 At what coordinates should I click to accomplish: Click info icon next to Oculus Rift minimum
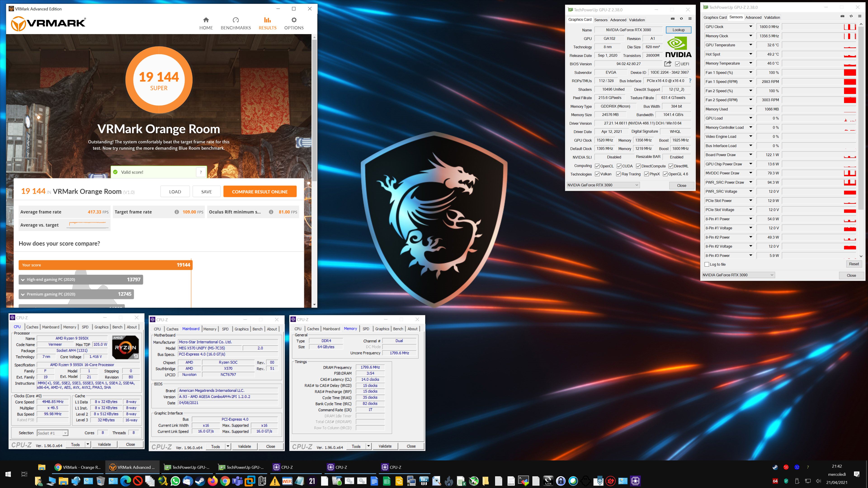point(271,212)
